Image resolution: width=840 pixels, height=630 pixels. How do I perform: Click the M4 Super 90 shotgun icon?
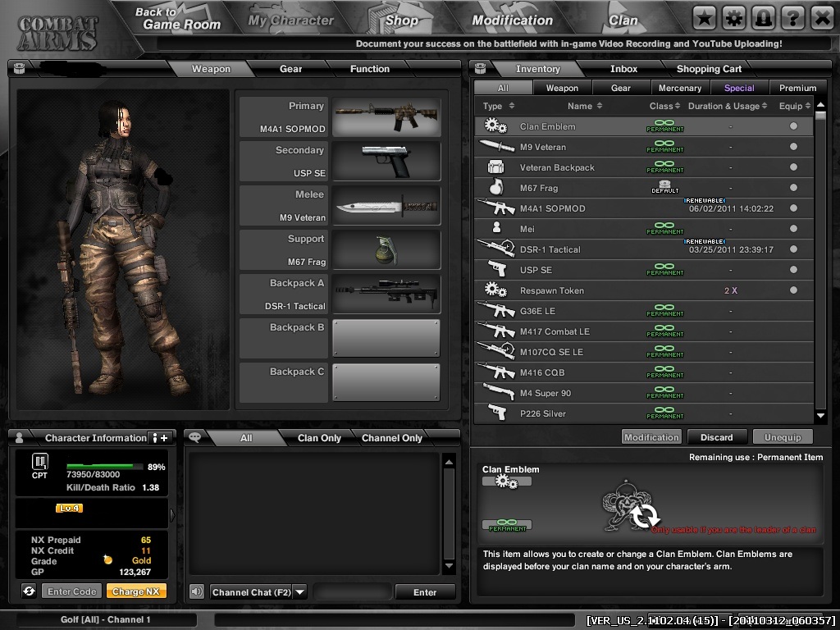498,391
